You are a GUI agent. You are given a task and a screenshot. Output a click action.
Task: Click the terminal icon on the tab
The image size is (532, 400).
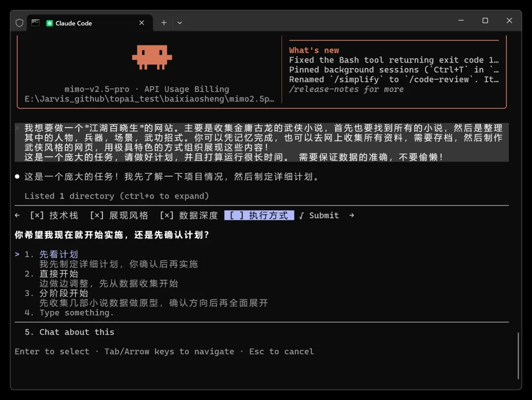[35, 23]
